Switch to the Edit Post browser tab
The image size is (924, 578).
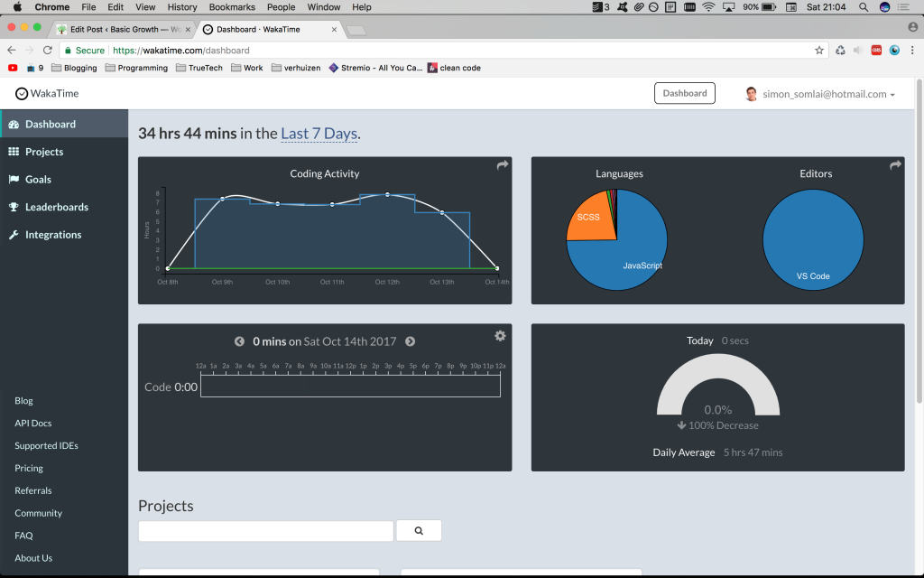click(x=121, y=30)
